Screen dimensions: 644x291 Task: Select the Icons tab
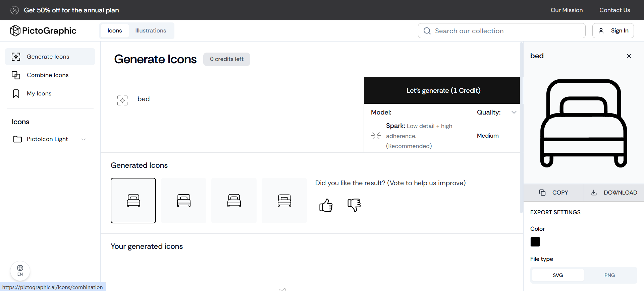[115, 30]
